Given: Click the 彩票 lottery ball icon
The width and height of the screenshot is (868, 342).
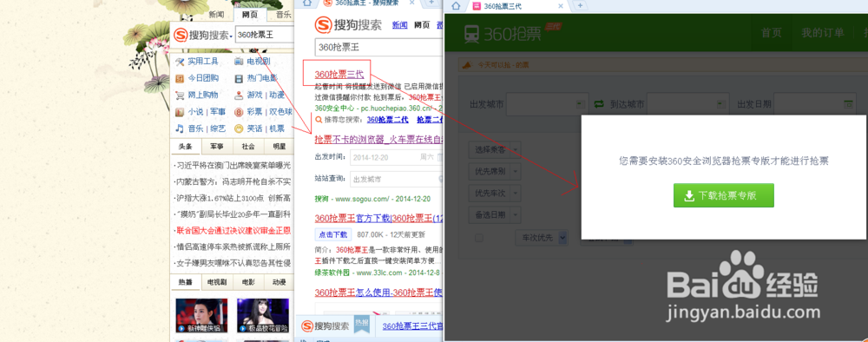Looking at the screenshot, I should click(239, 112).
